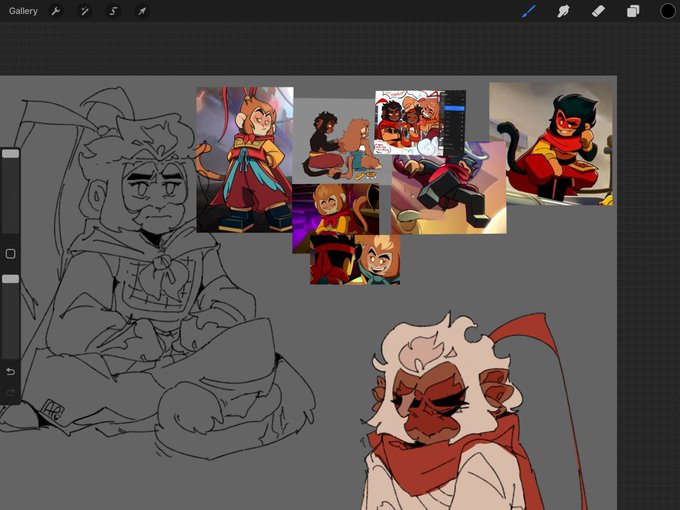680x510 pixels.
Task: Open the Actions wrench menu
Action: (x=56, y=11)
